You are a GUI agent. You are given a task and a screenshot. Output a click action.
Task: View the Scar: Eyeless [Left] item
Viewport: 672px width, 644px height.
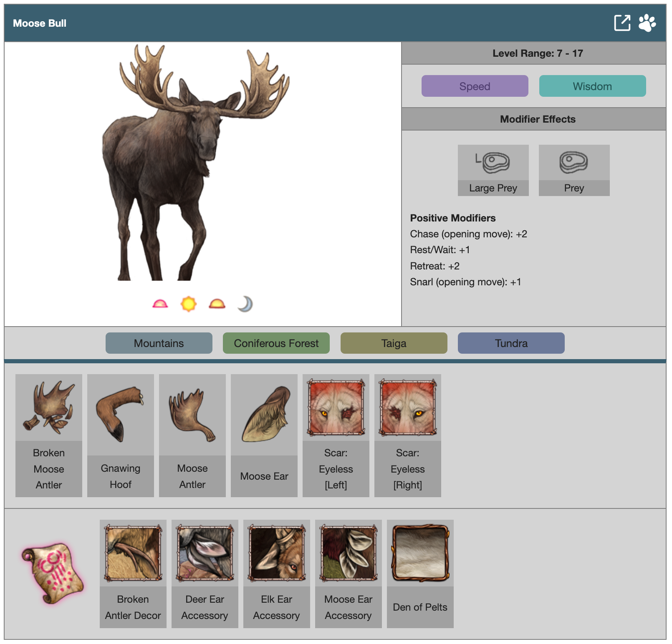[x=336, y=435]
